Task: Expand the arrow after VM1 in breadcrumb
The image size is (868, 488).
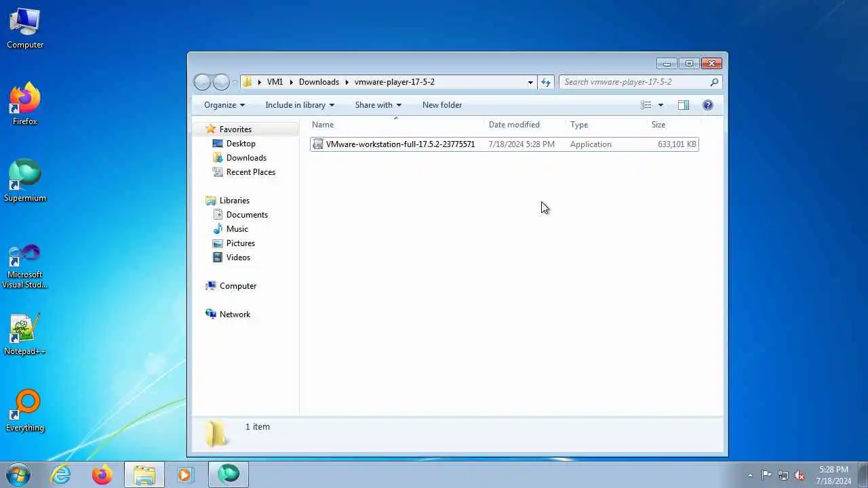Action: tap(291, 82)
